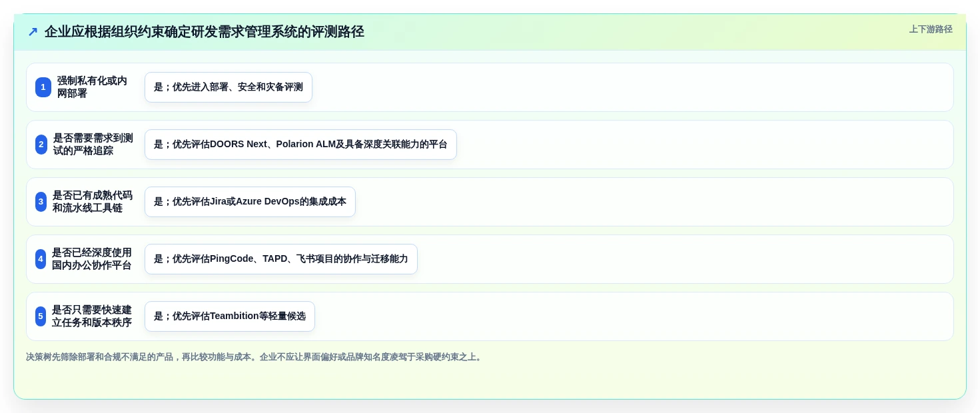
Task: Select the 是否已经深度使用国内办公协作平台 question
Action: 92,259
